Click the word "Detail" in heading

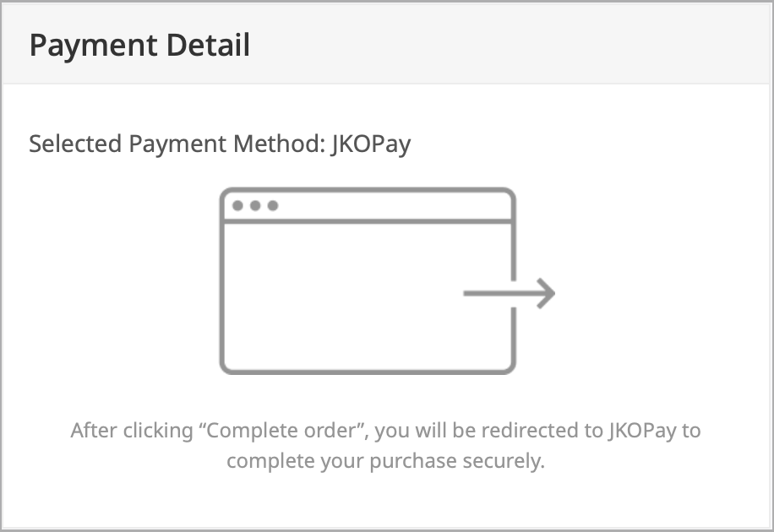209,45
